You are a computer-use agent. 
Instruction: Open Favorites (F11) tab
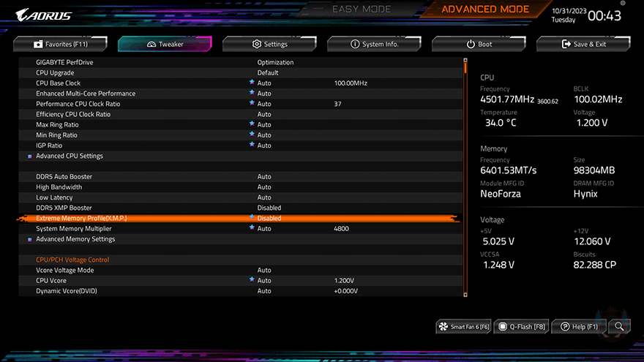[x=60, y=44]
